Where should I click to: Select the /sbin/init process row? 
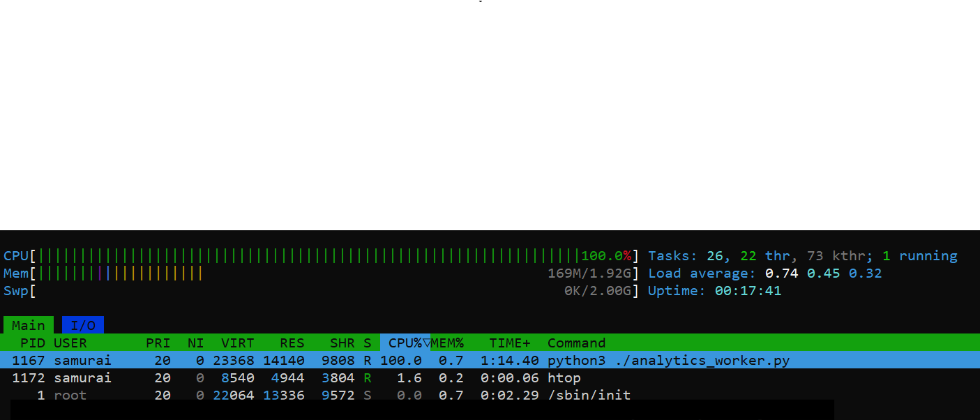490,395
